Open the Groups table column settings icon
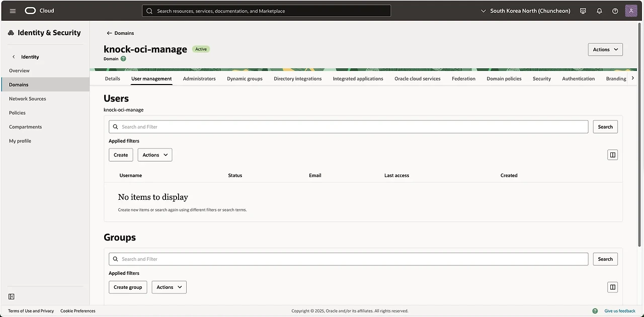Image resolution: width=644 pixels, height=317 pixels. (x=612, y=287)
